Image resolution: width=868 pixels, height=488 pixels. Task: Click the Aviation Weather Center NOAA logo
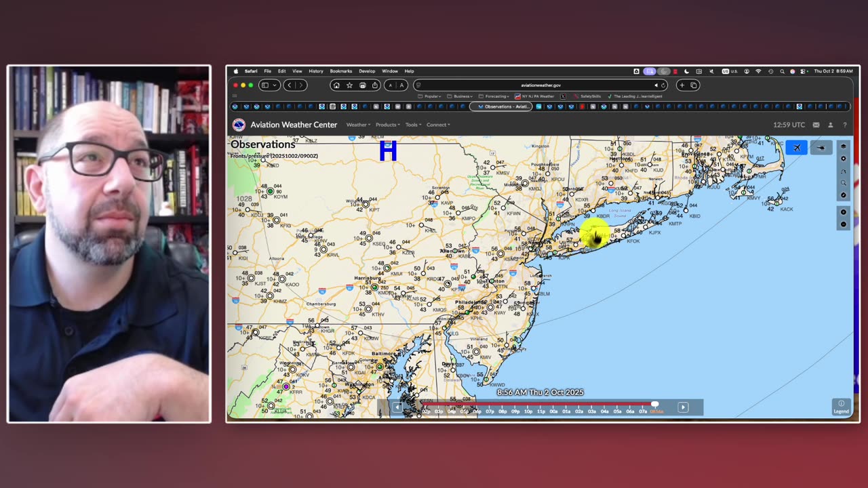click(x=239, y=125)
